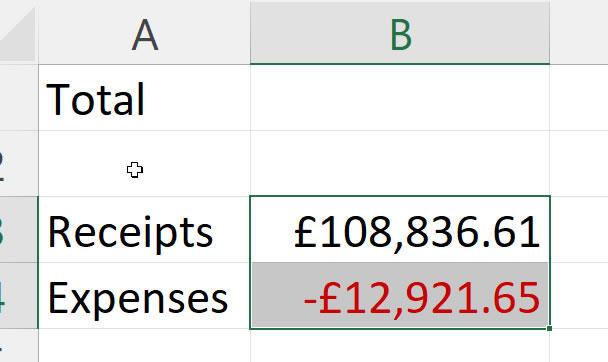Select column A via its header
The height and width of the screenshot is (362, 608).
coord(144,33)
